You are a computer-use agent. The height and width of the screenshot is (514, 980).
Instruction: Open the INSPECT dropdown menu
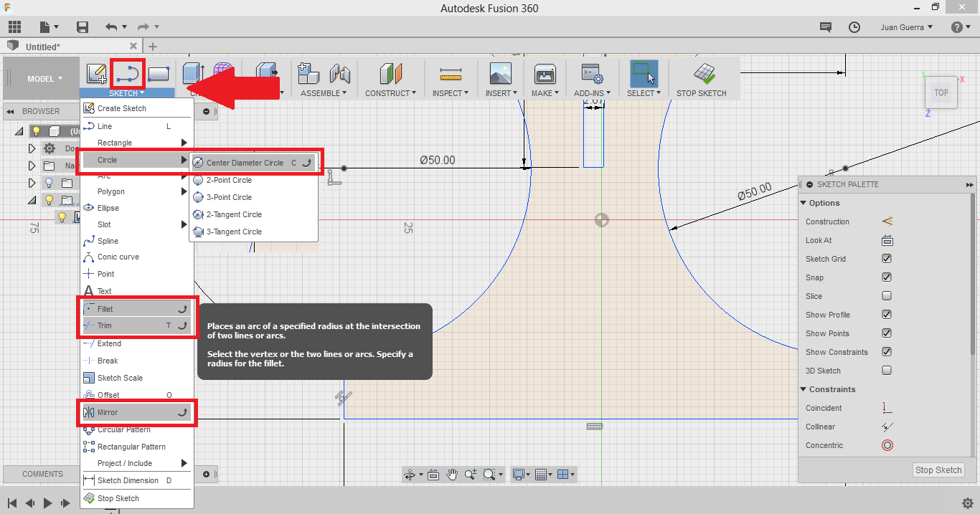(451, 93)
